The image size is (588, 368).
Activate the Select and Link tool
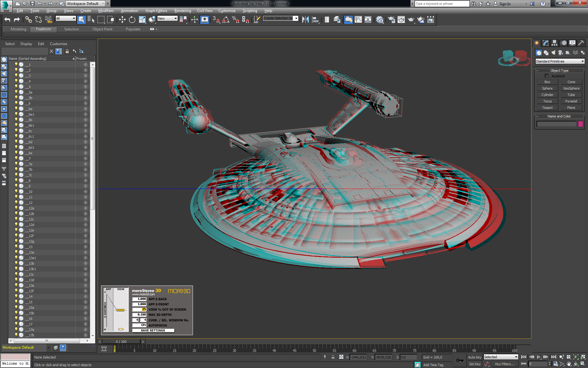pyautogui.click(x=28, y=20)
